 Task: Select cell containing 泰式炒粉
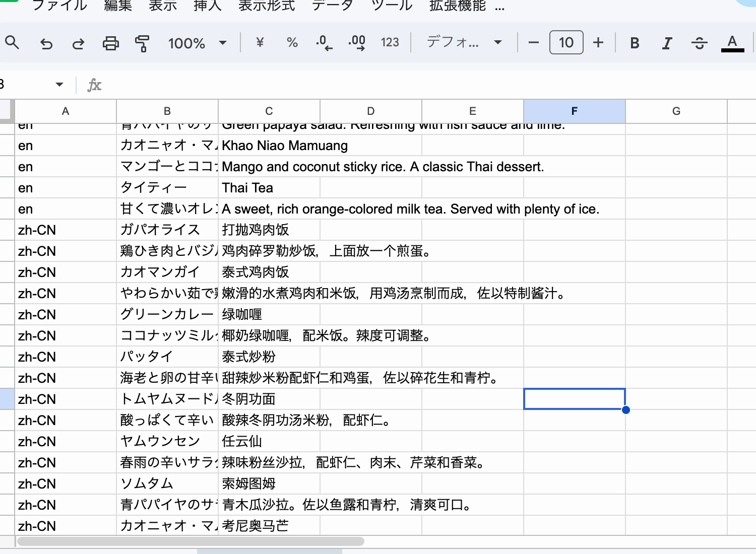tap(269, 357)
